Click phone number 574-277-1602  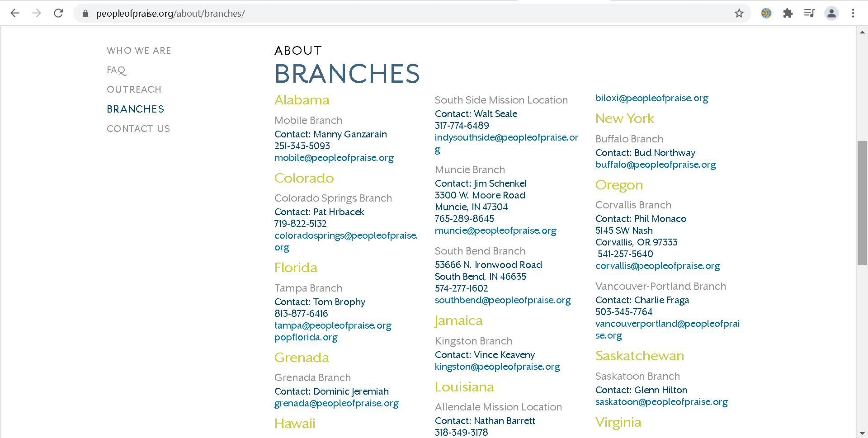[461, 288]
